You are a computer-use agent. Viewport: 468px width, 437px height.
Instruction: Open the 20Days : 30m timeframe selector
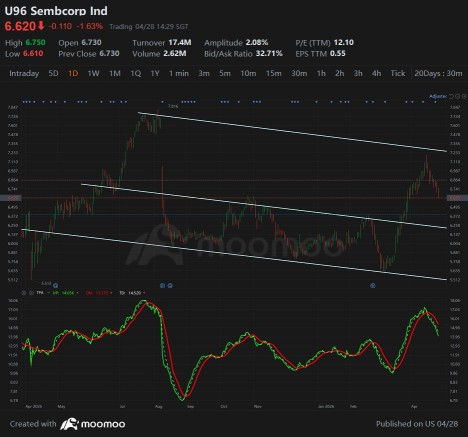(x=438, y=73)
